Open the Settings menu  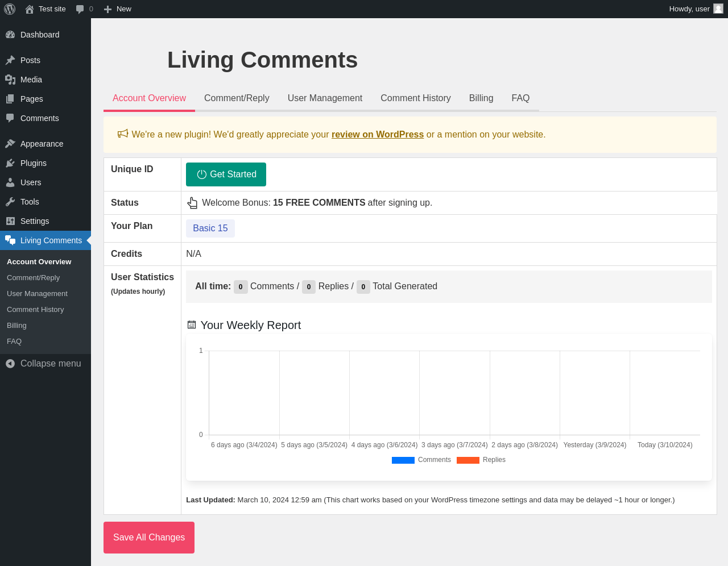45,221
